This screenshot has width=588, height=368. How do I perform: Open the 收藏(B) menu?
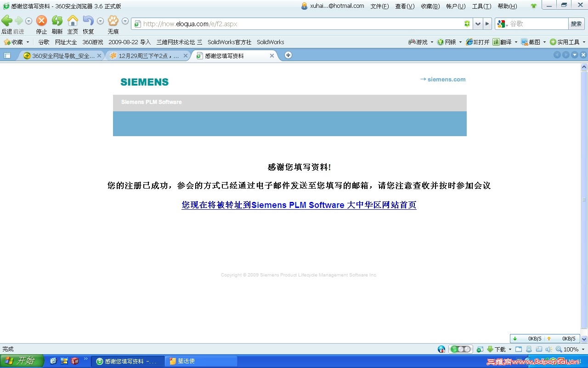[x=430, y=6]
